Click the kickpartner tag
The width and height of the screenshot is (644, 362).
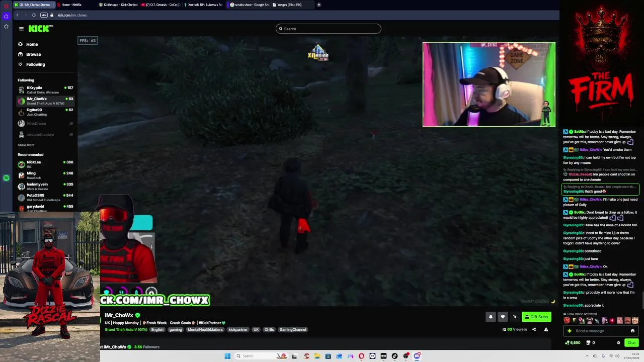(238, 330)
